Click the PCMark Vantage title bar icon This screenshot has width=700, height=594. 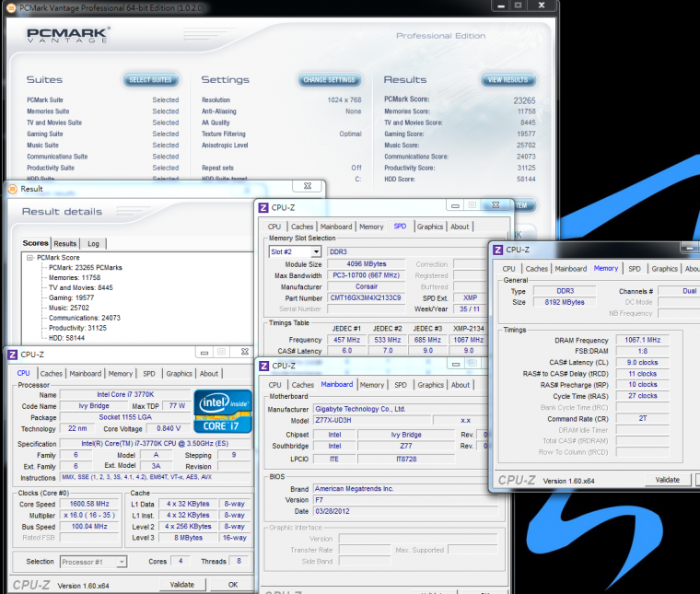[10, 7]
